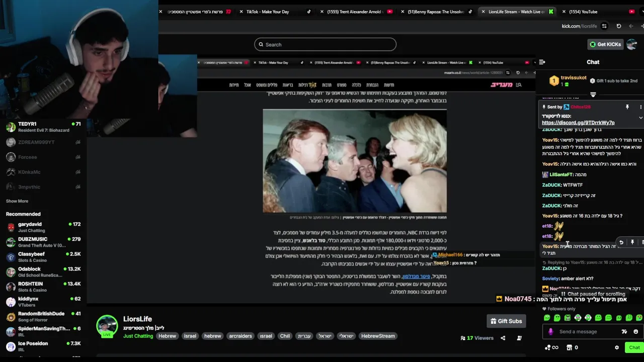Screen dimensions: 644x362
Task: Expand the pinned message chevron
Action: [x=640, y=118]
